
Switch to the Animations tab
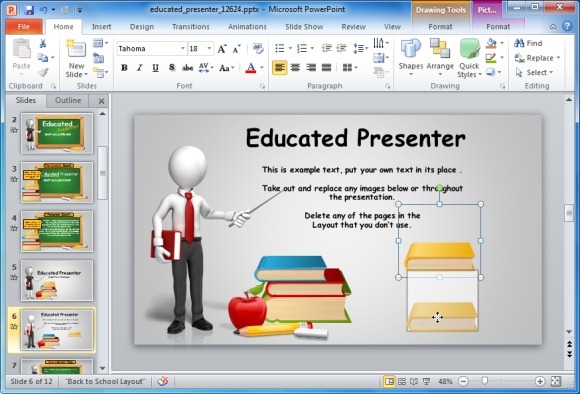247,27
